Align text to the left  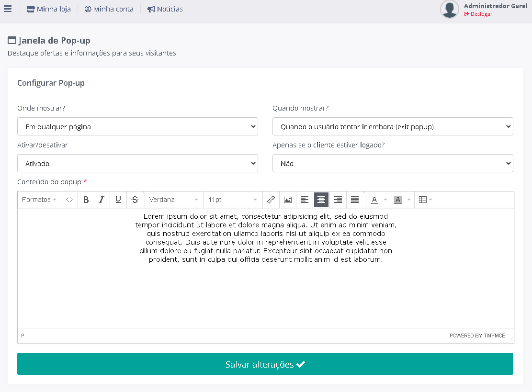305,200
